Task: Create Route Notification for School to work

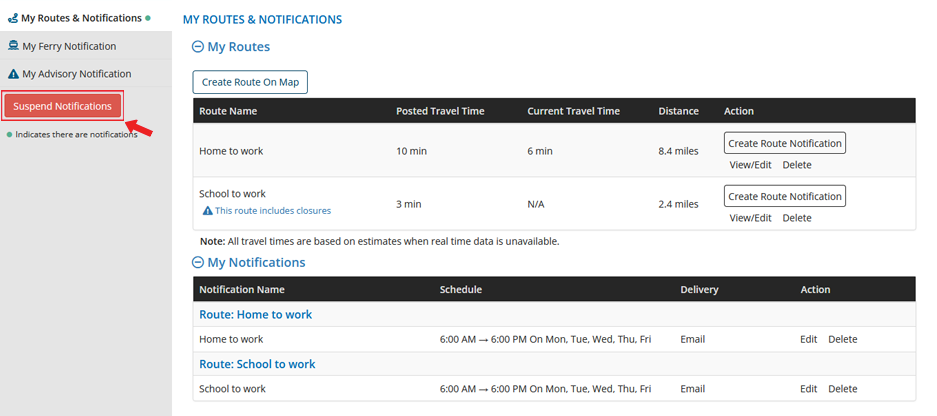Action: click(784, 196)
